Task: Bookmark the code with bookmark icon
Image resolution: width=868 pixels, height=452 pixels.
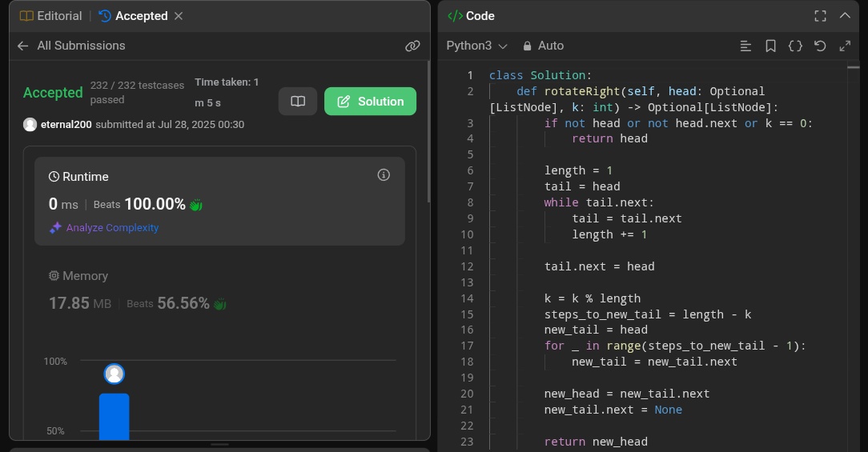Action: tap(770, 46)
